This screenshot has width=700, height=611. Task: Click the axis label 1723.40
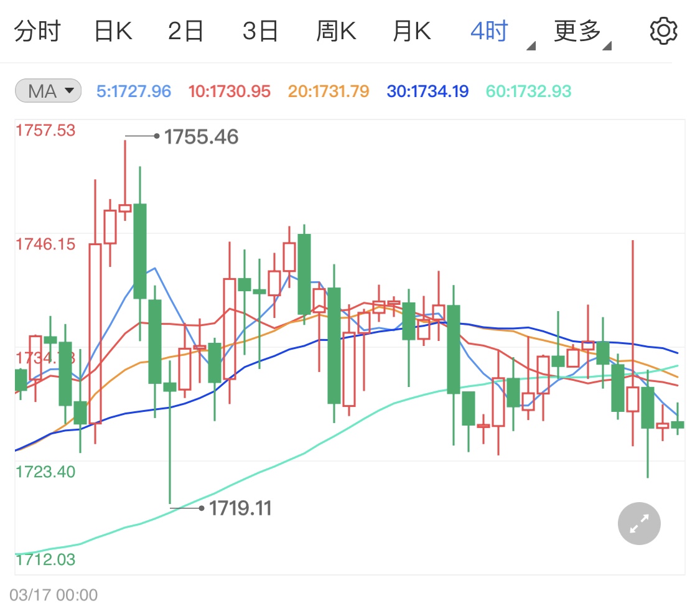tap(45, 472)
